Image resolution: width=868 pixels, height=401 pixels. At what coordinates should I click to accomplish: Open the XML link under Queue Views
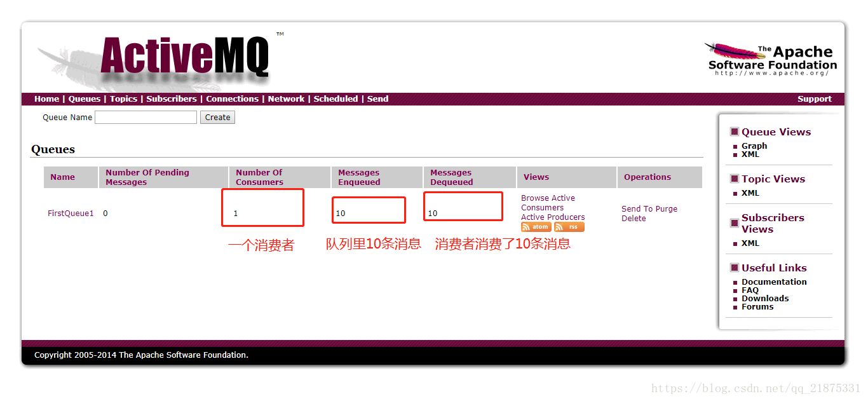(x=750, y=154)
